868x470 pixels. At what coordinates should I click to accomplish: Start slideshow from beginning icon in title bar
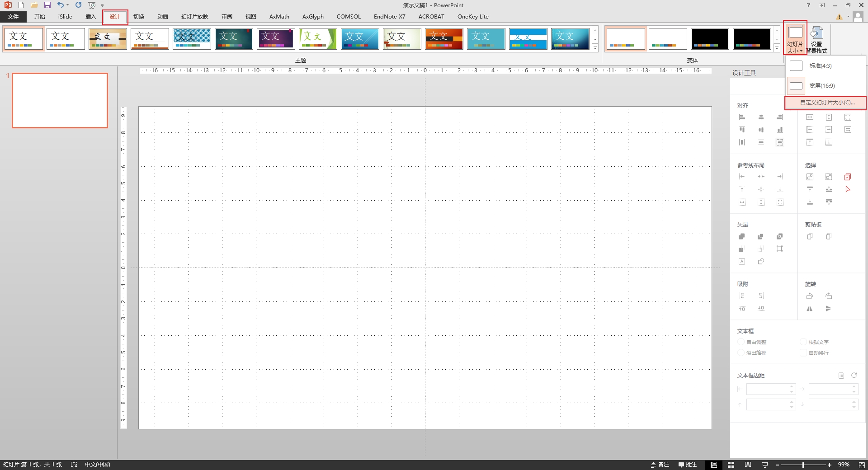click(92, 5)
